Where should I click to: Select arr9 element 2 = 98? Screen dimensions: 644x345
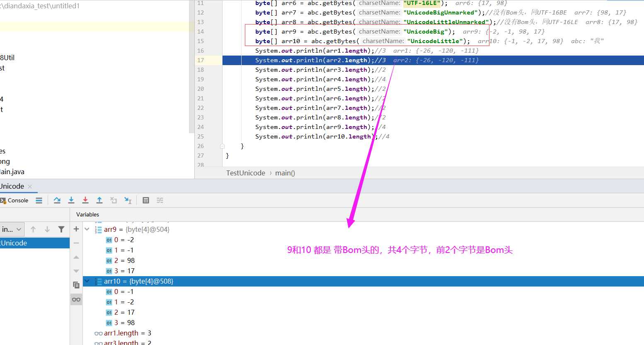point(124,260)
